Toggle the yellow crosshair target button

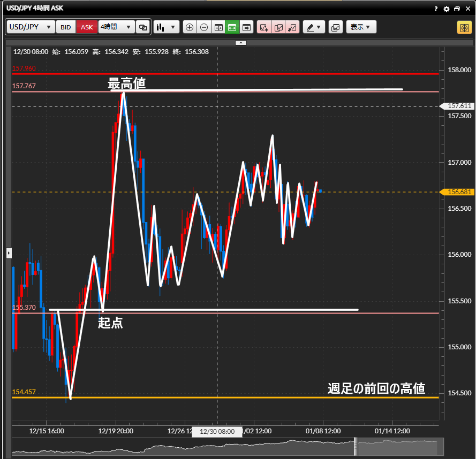tap(464, 27)
